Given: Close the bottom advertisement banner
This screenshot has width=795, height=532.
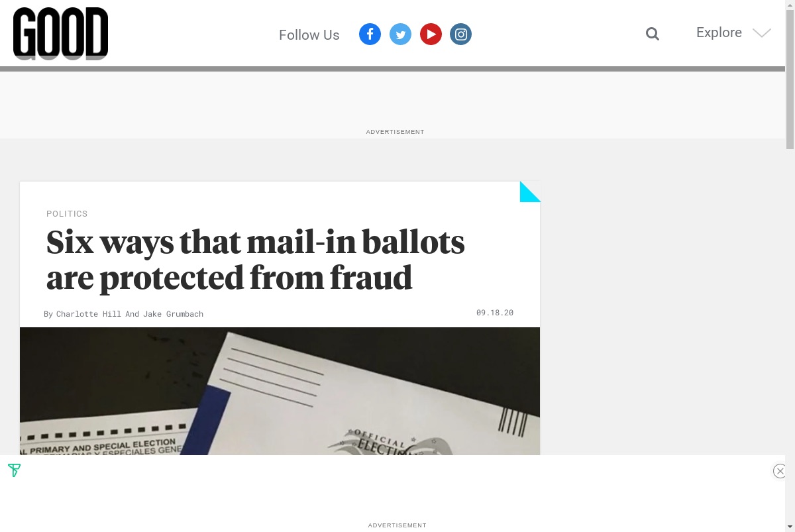Looking at the screenshot, I should click(780, 471).
